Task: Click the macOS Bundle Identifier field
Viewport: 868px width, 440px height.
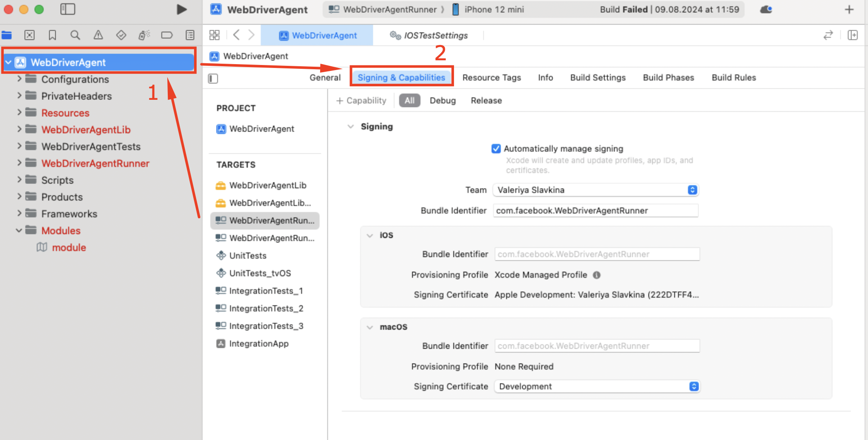Action: point(597,346)
